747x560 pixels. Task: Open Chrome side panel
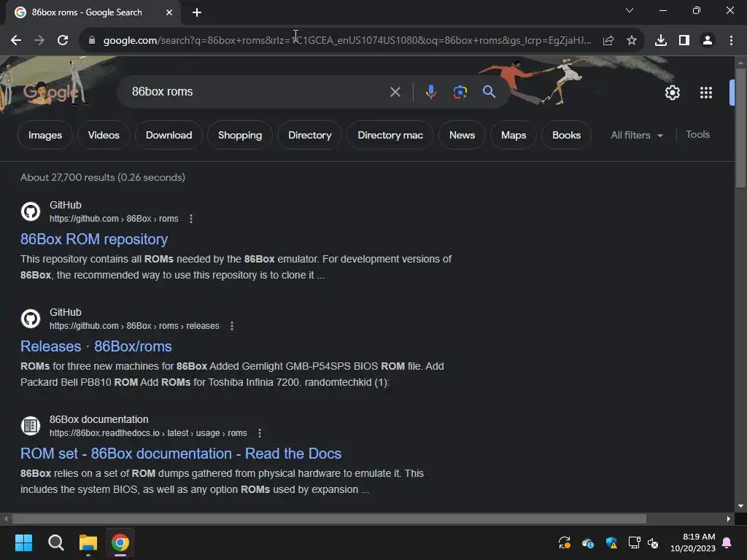(x=684, y=41)
